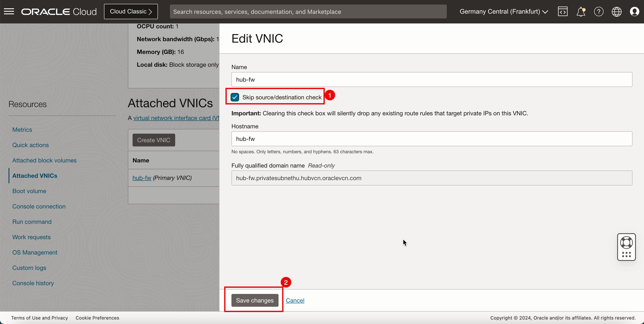Click the notifications bell icon
This screenshot has height=324, width=644.
[x=581, y=12]
